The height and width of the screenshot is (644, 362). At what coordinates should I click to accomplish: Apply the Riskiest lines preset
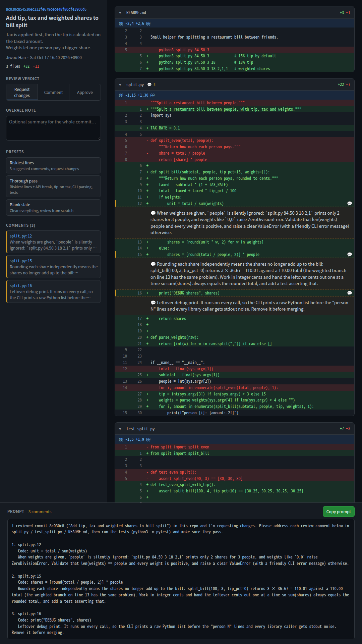pyautogui.click(x=53, y=165)
